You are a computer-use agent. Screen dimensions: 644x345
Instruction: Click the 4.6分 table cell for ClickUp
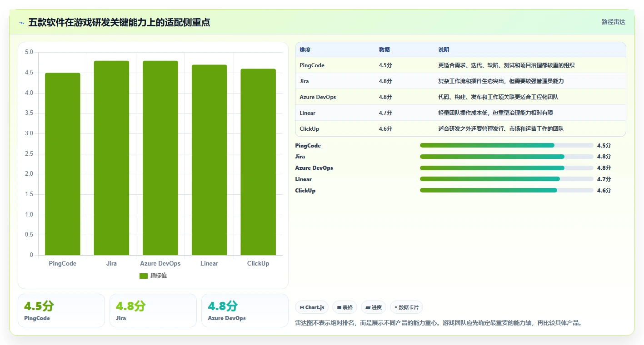pyautogui.click(x=385, y=129)
